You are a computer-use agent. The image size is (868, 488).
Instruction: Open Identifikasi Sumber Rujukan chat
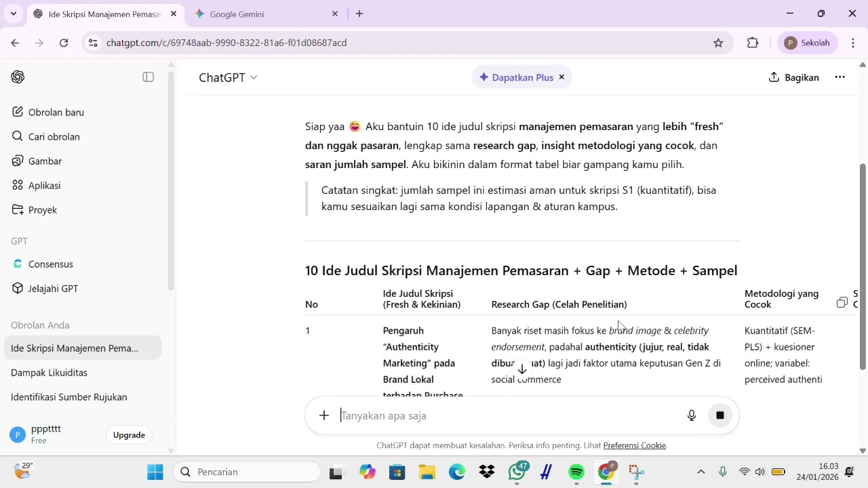point(82,397)
